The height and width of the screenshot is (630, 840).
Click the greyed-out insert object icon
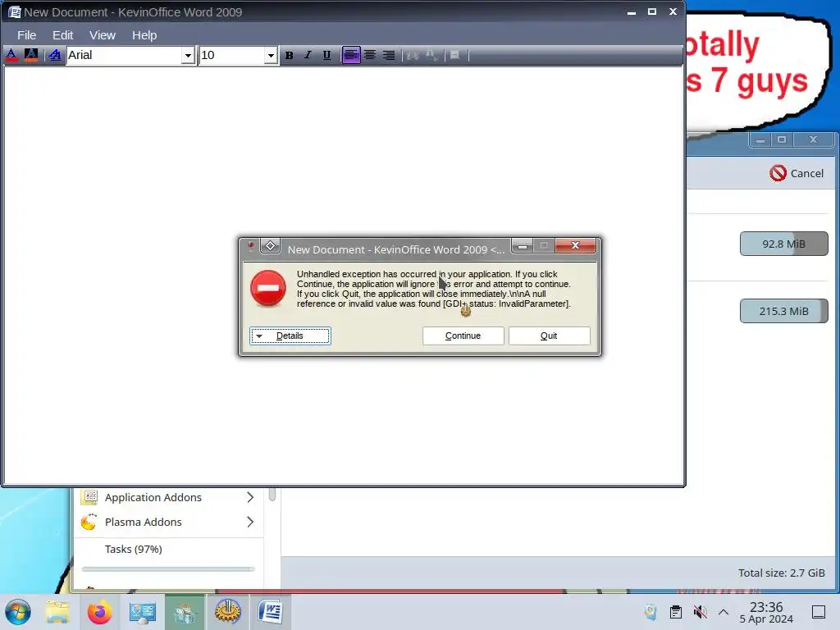click(454, 55)
